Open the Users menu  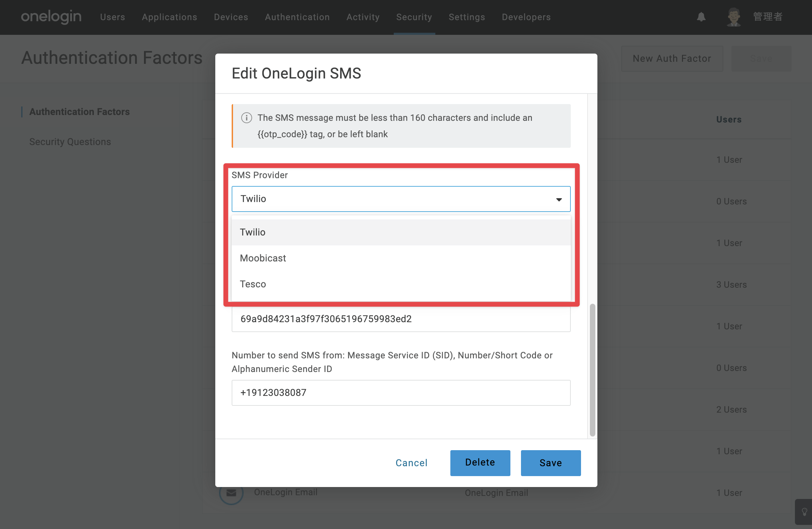point(113,17)
